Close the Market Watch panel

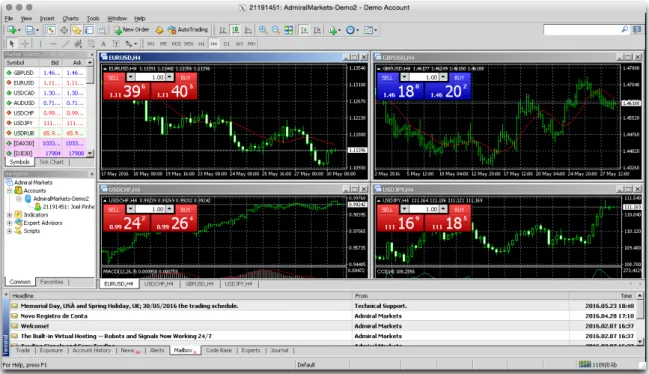(91, 54)
